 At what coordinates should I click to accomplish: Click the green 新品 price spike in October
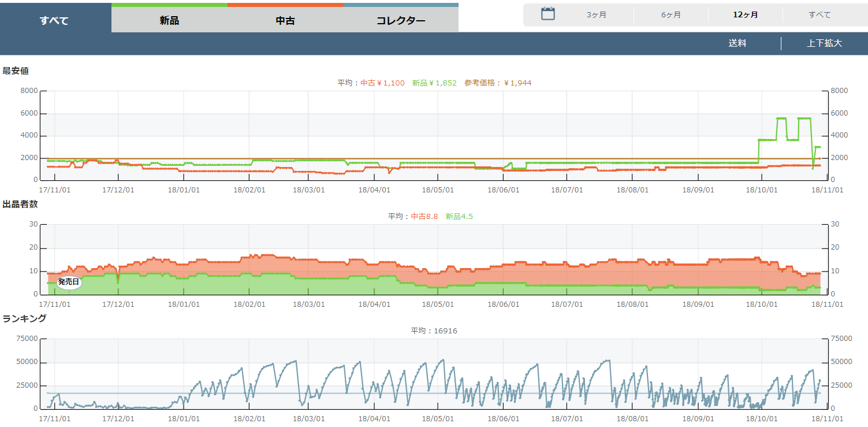pos(781,118)
